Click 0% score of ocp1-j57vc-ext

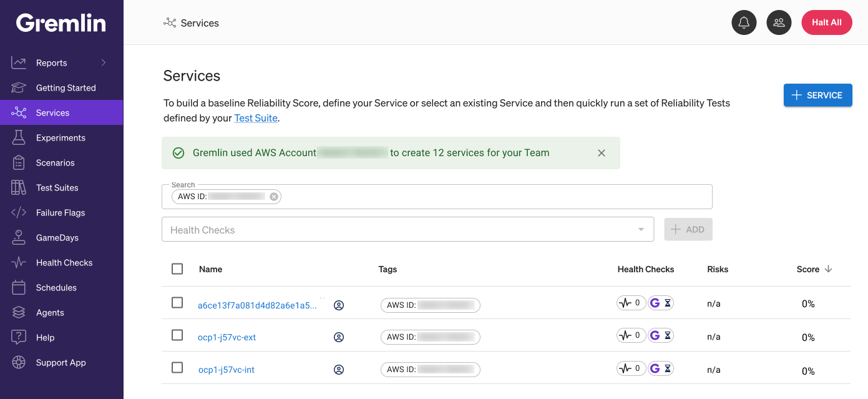pos(808,337)
